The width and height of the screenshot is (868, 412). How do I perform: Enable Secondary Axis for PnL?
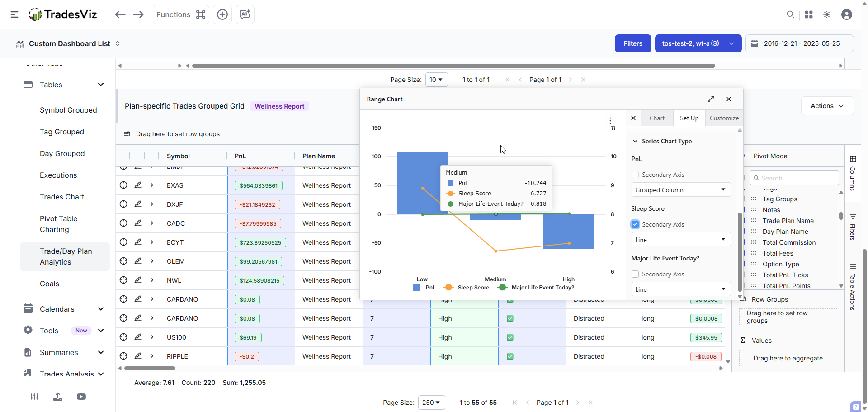click(635, 175)
